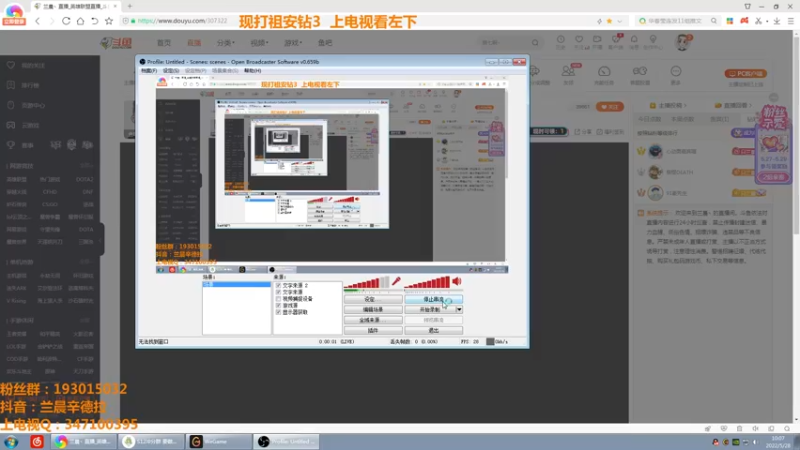Viewport: 800px width, 450px height.
Task: Click the pink 粉丝示爱 promo banner
Action: pos(773,145)
